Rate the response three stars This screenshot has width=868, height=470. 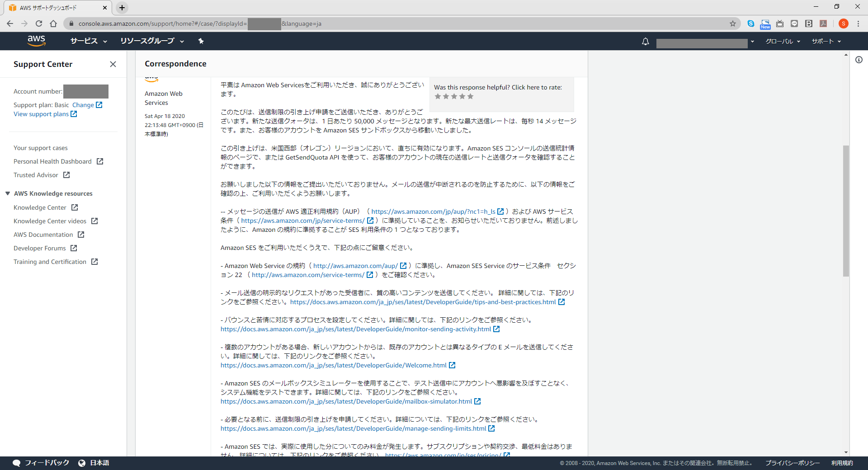click(x=454, y=96)
